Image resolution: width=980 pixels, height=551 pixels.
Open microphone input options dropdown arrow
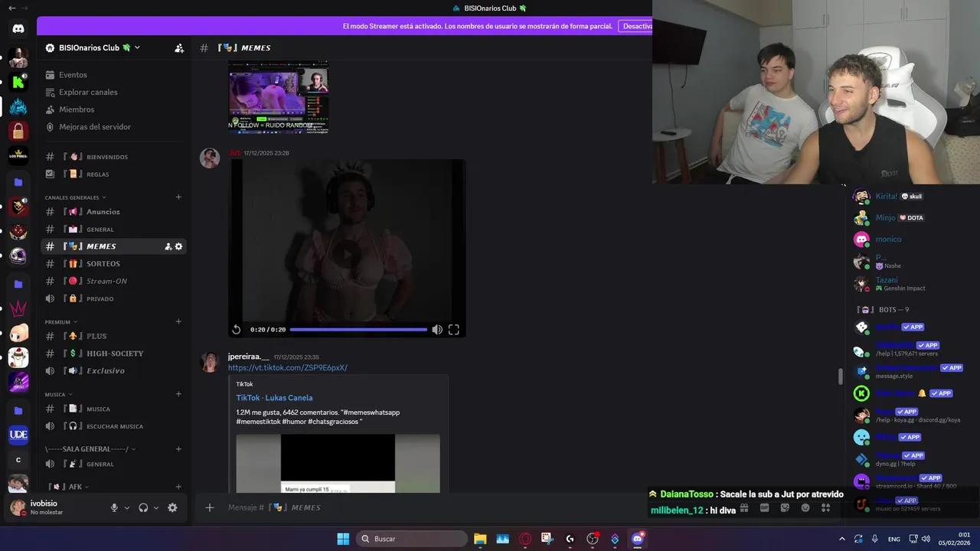(x=127, y=507)
